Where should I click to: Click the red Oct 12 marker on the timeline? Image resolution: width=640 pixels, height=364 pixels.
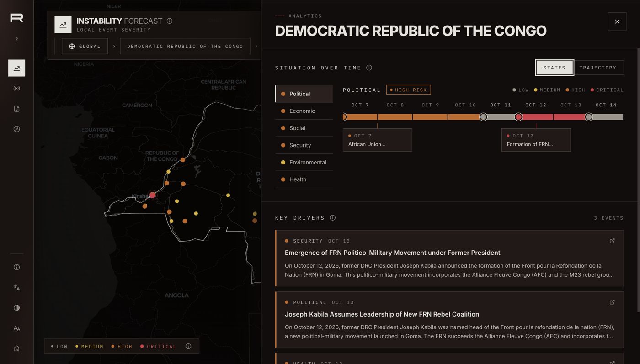pos(518,117)
